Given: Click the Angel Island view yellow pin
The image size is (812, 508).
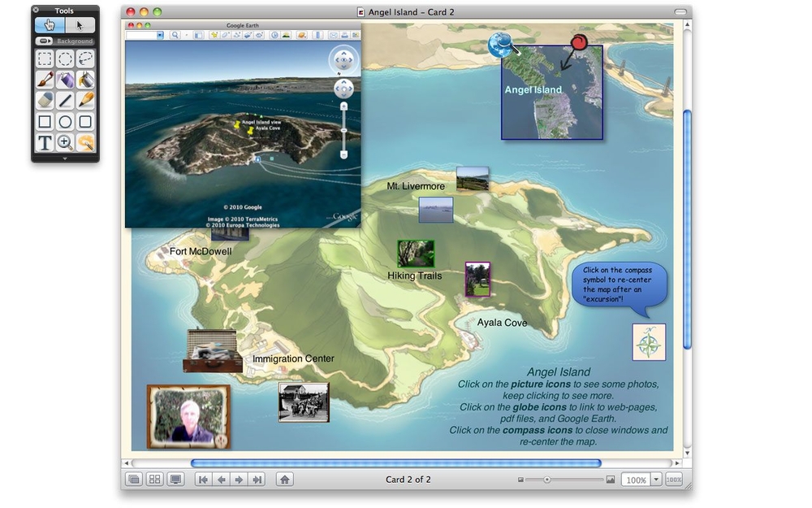Looking at the screenshot, I should coord(238,125).
